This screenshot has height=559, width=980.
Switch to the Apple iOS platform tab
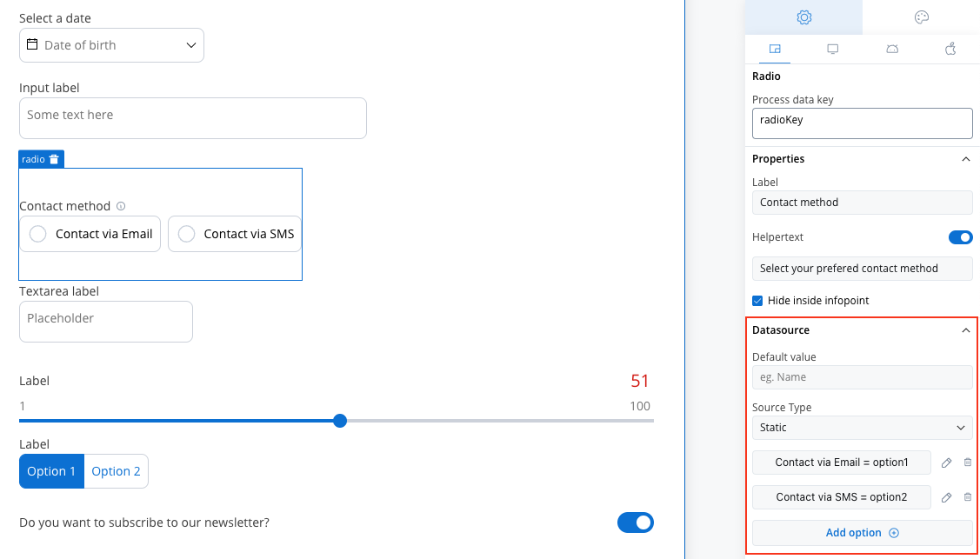click(x=950, y=50)
